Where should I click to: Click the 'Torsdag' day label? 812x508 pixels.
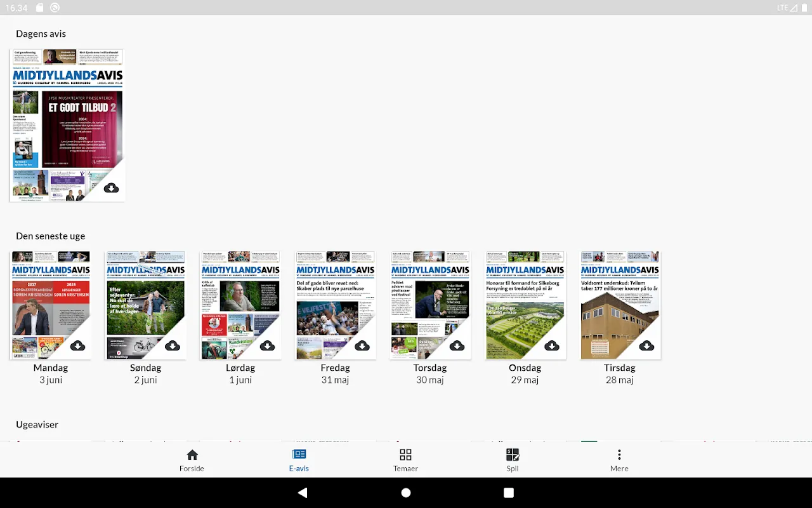[430, 368]
